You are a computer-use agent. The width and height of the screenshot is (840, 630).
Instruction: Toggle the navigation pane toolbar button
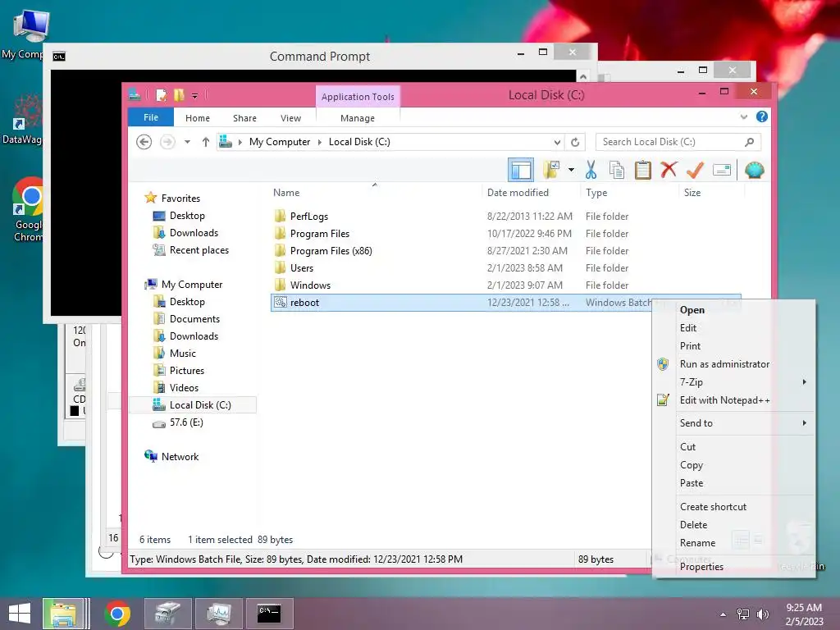[520, 171]
